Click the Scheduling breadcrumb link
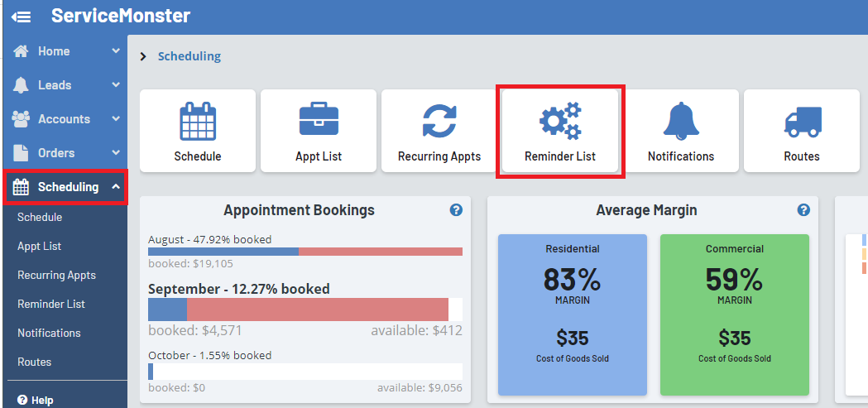 [x=189, y=56]
